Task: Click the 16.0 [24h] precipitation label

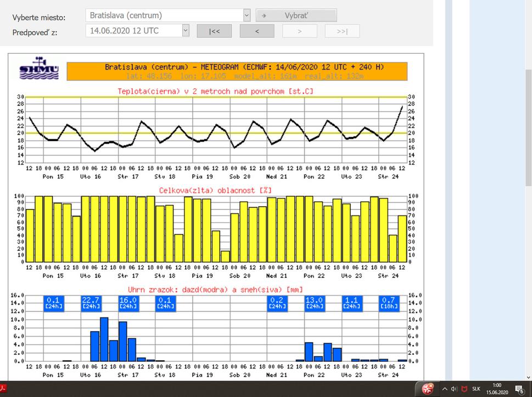Action: [x=128, y=303]
